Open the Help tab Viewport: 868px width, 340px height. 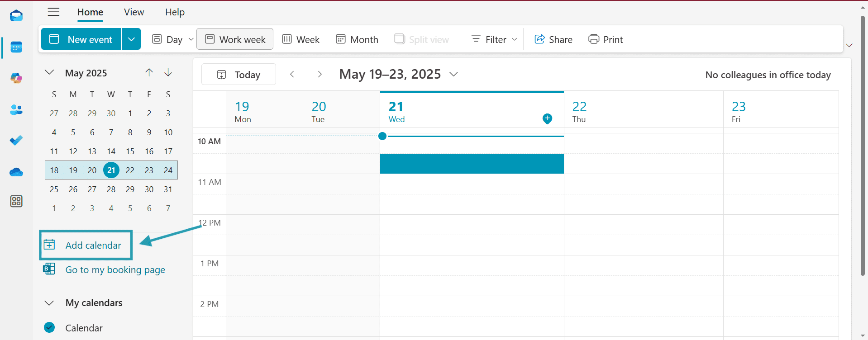(x=175, y=12)
